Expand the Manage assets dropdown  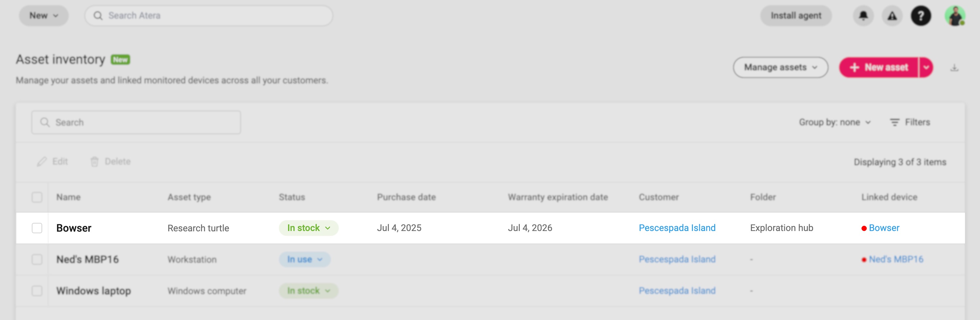point(780,67)
